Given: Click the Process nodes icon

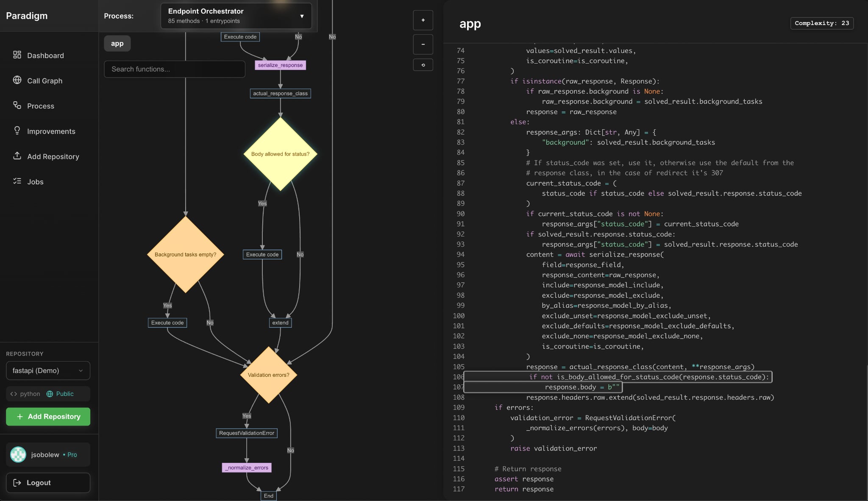Looking at the screenshot, I should pos(17,106).
